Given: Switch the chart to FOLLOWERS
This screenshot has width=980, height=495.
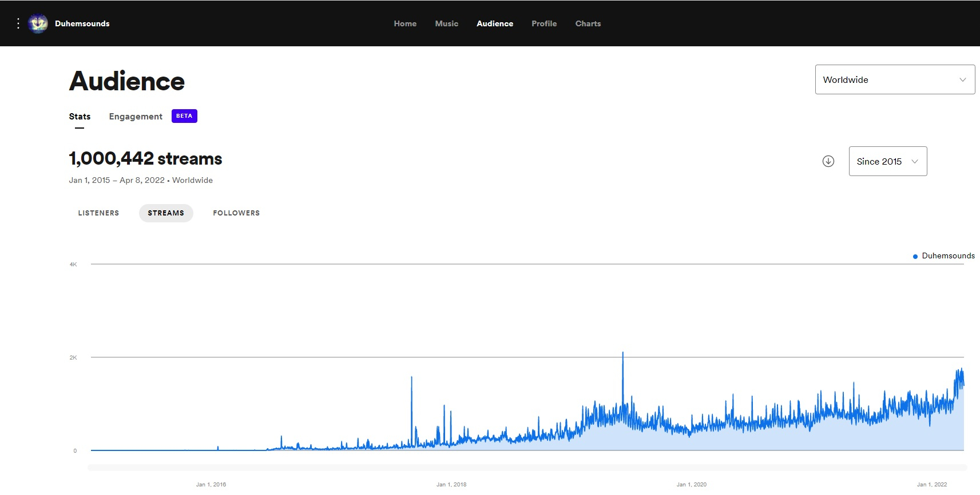Looking at the screenshot, I should tap(236, 213).
